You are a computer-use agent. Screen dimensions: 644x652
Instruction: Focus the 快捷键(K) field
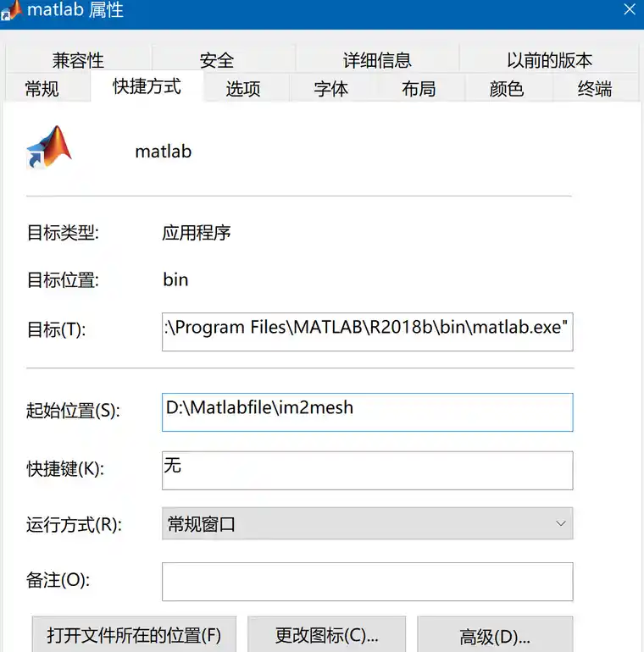point(368,470)
